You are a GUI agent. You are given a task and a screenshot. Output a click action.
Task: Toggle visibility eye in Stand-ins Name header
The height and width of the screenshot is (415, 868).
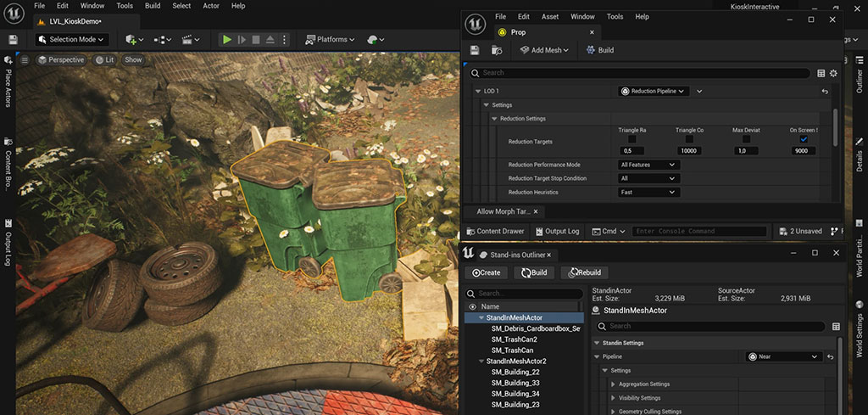point(472,306)
